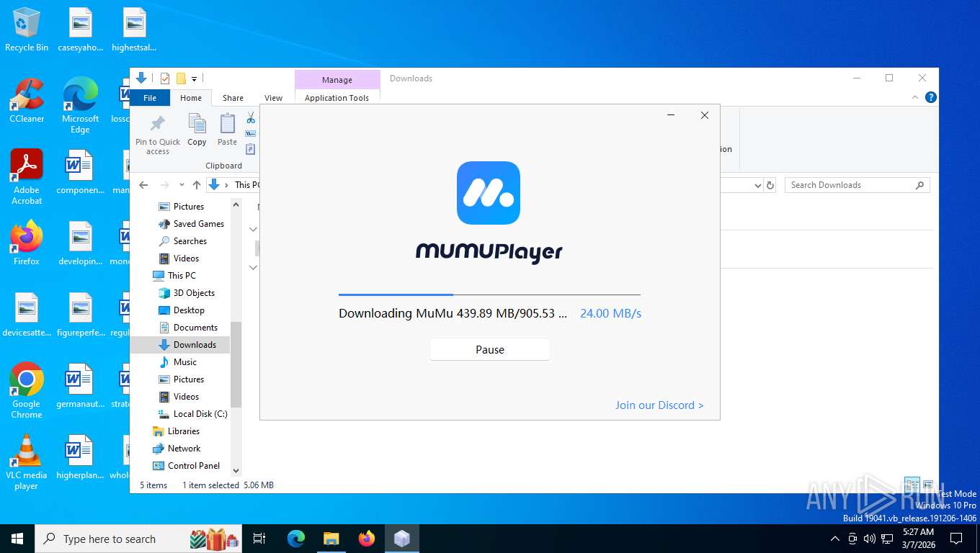980x553 pixels.
Task: Open Microsoft Edge desktop shortcut
Action: click(x=80, y=105)
